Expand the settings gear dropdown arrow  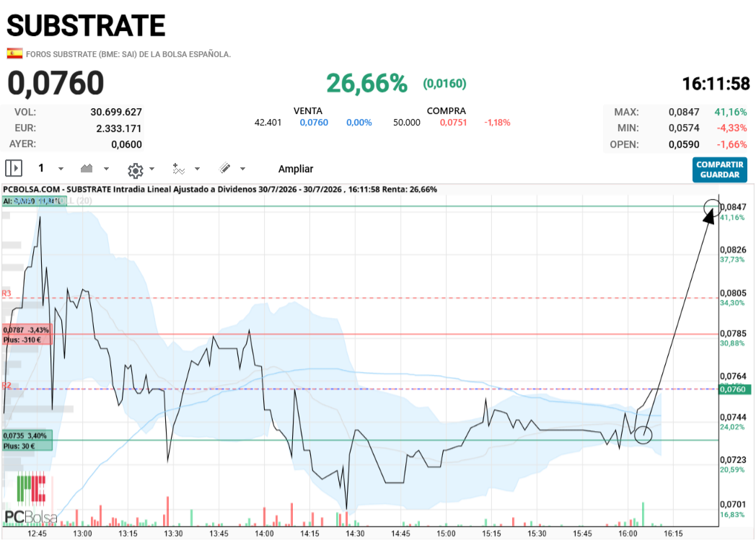(x=152, y=169)
